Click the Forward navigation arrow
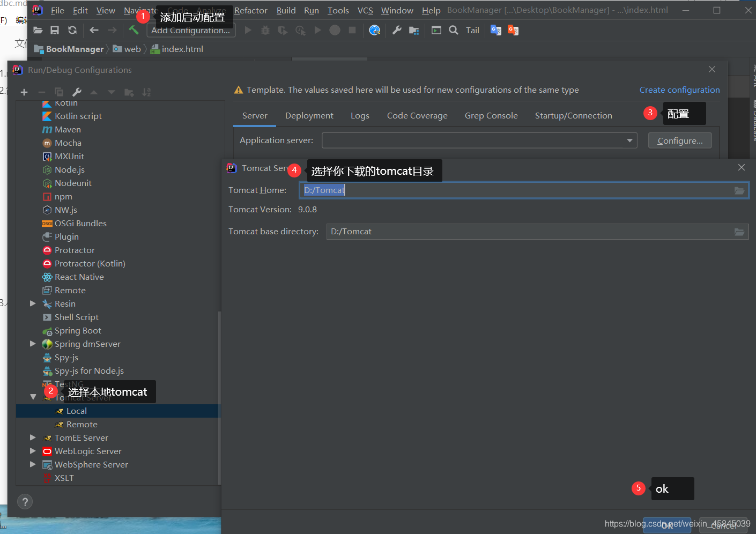 112,31
